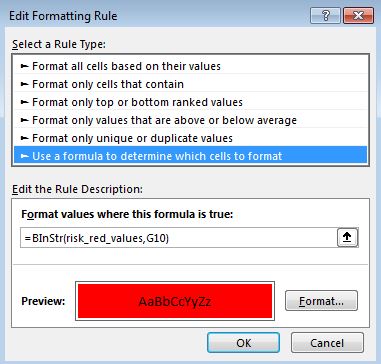Click arrow bullet beside 'unique or duplicate values'
This screenshot has height=364, width=381.
point(24,138)
